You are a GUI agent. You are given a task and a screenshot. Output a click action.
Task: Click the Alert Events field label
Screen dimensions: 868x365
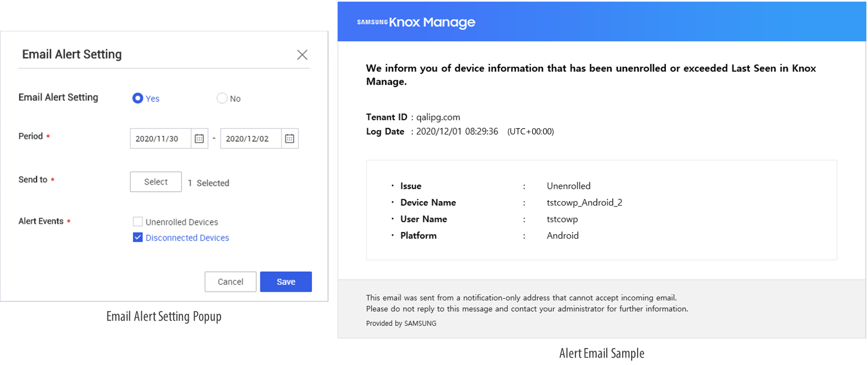(x=41, y=221)
